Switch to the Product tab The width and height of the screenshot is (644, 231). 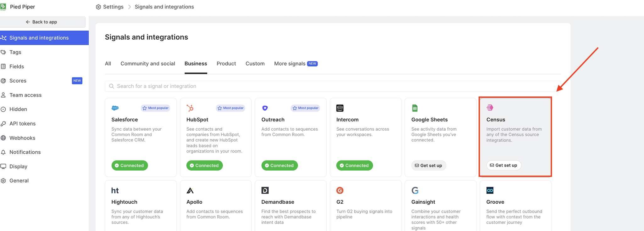[226, 64]
